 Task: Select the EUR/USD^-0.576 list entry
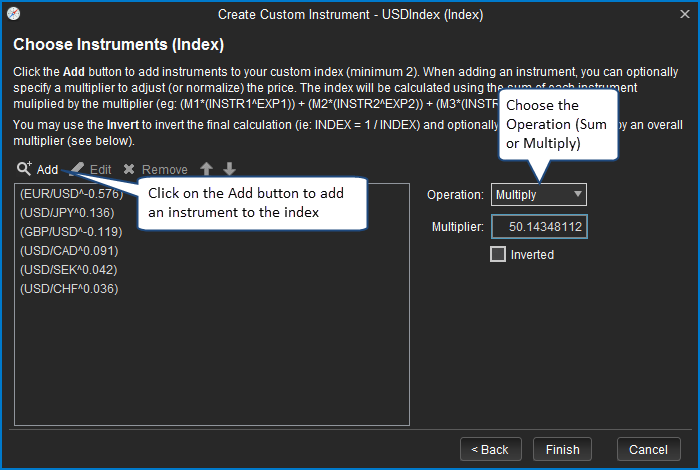click(70, 194)
